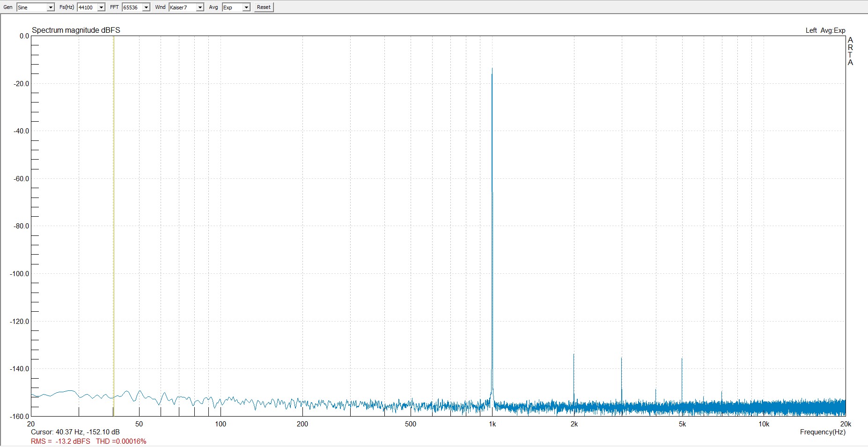Click the '20k' frequency axis label

click(846, 424)
